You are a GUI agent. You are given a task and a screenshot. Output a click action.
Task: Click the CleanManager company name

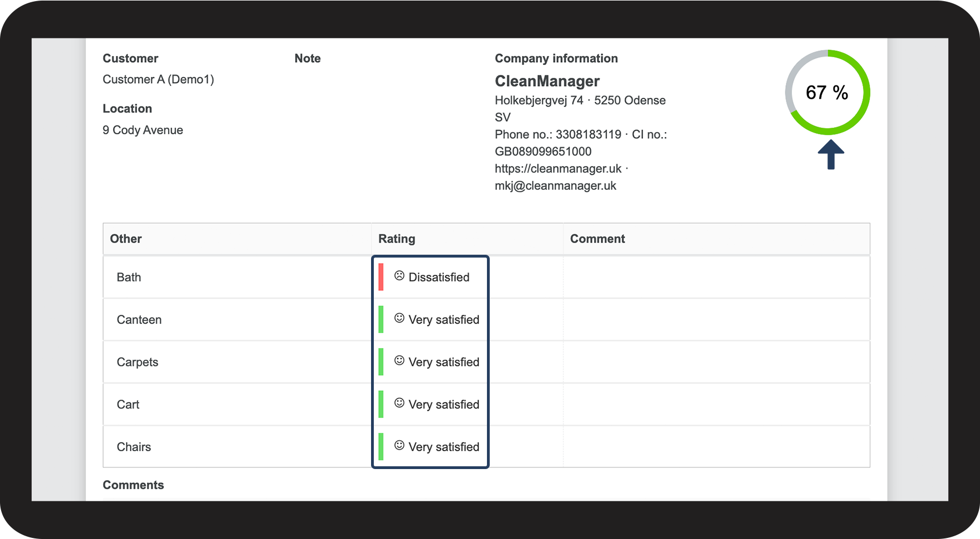click(547, 81)
